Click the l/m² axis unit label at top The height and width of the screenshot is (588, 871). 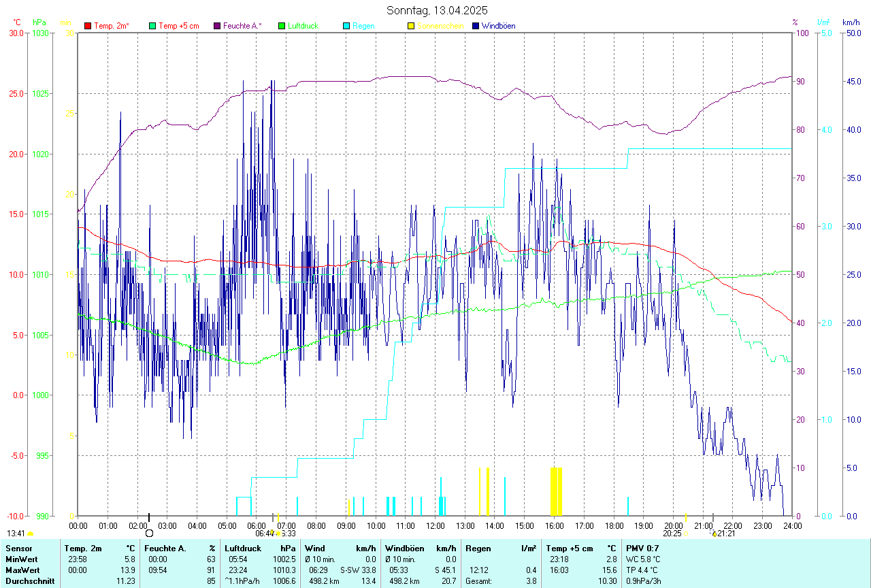point(823,22)
